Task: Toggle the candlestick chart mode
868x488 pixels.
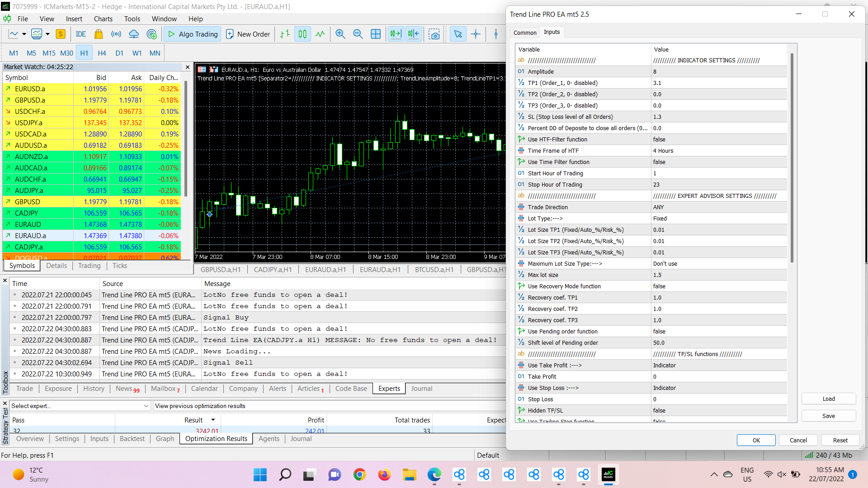Action: click(x=302, y=34)
